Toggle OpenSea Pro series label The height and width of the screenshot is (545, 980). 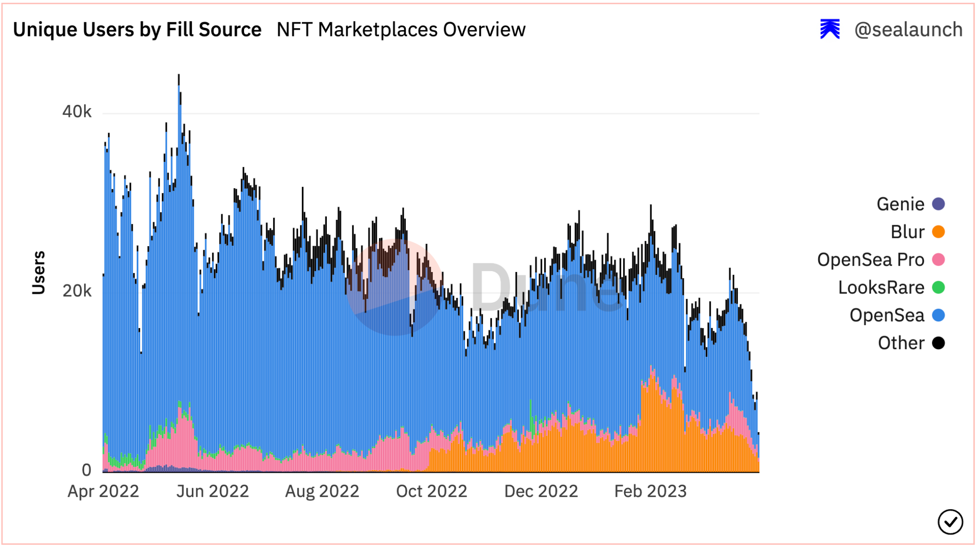point(870,260)
